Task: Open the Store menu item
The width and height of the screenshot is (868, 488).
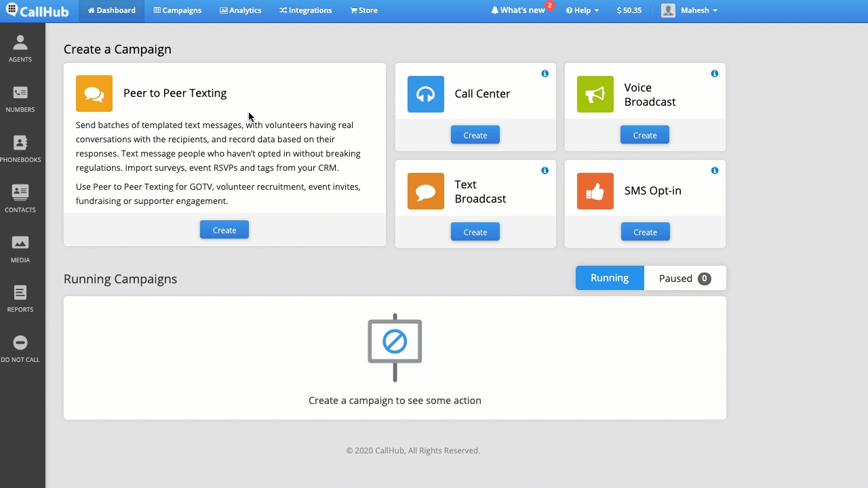Action: 364,10
